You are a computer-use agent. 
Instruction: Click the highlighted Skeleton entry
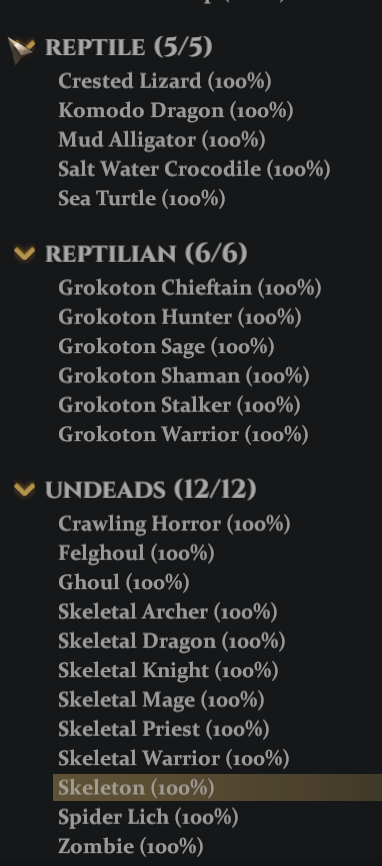click(x=217, y=788)
